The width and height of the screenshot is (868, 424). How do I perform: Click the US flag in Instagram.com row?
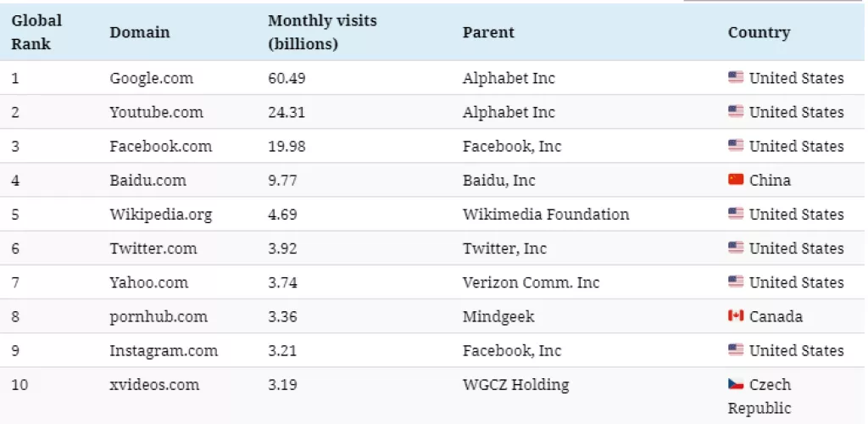[736, 350]
